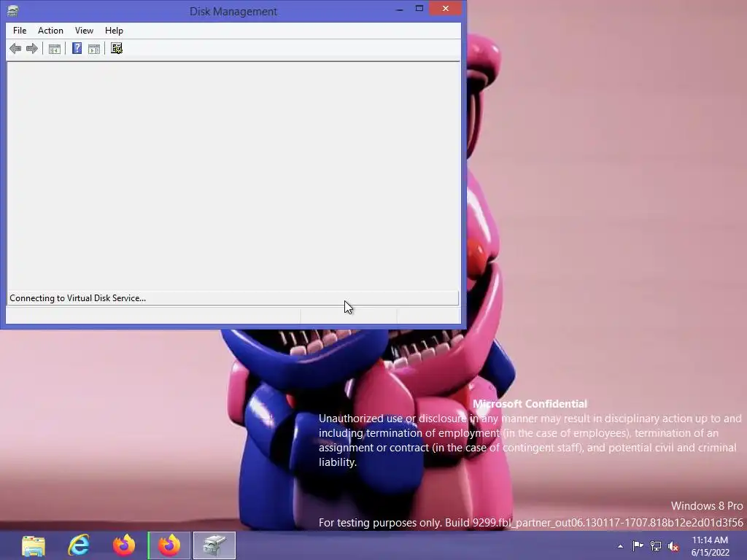The width and height of the screenshot is (747, 560).
Task: Click the blue Help question-mark toolbar icon
Action: (77, 49)
